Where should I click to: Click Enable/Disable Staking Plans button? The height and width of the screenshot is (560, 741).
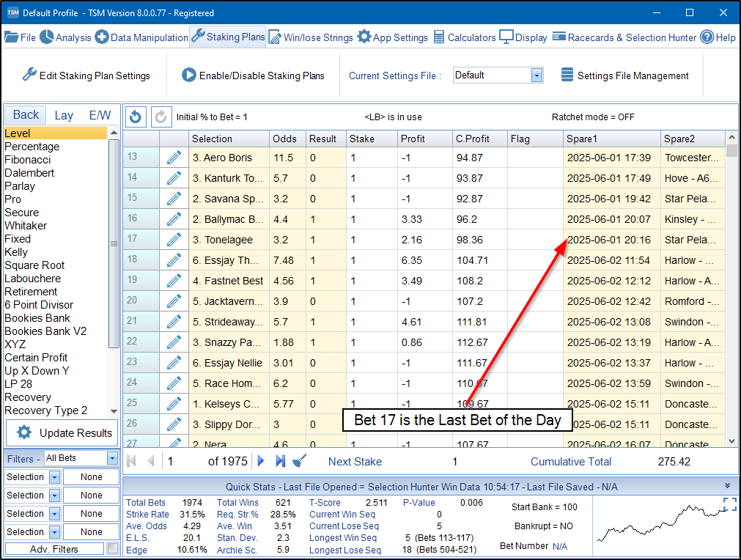point(253,75)
